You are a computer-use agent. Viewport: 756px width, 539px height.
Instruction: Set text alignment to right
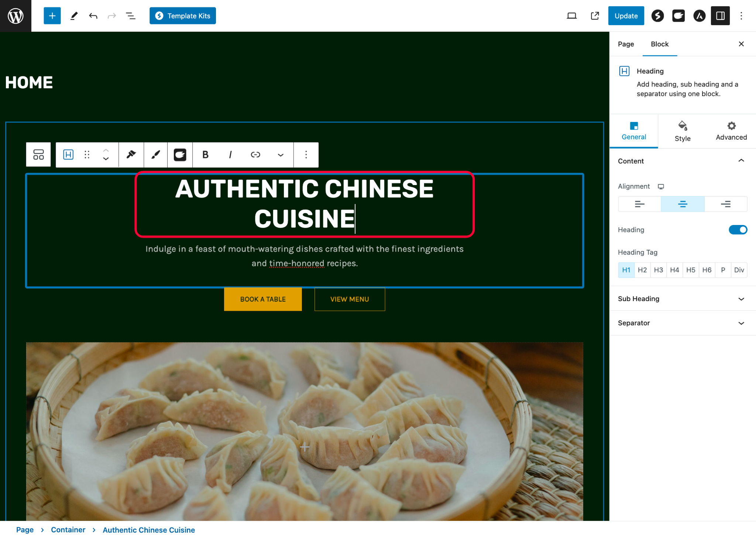point(725,204)
